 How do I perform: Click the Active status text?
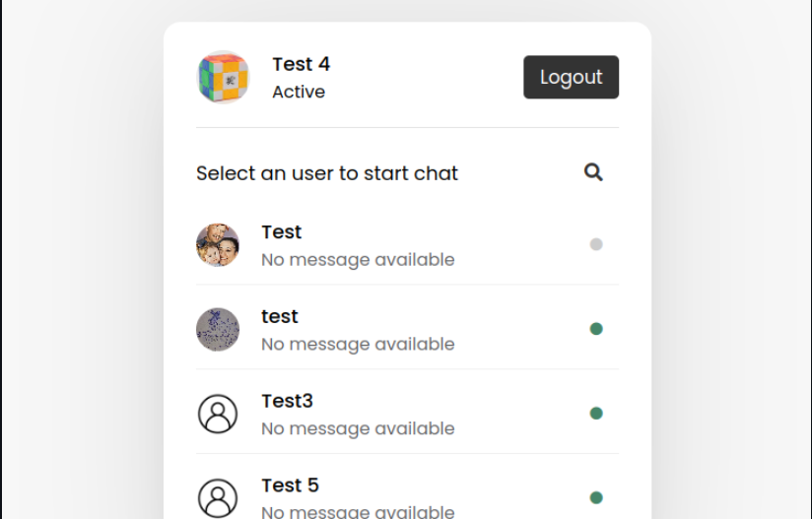[x=299, y=92]
